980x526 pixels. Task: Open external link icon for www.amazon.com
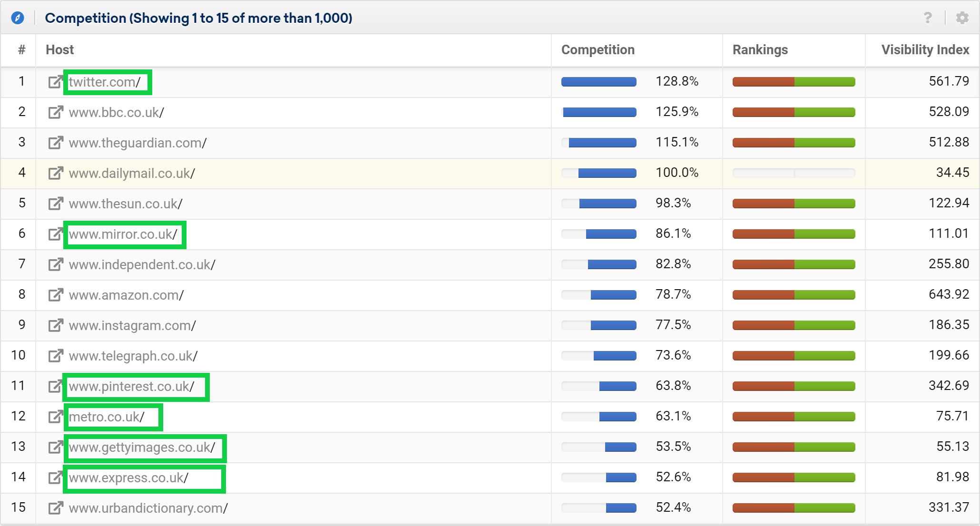[x=56, y=295]
